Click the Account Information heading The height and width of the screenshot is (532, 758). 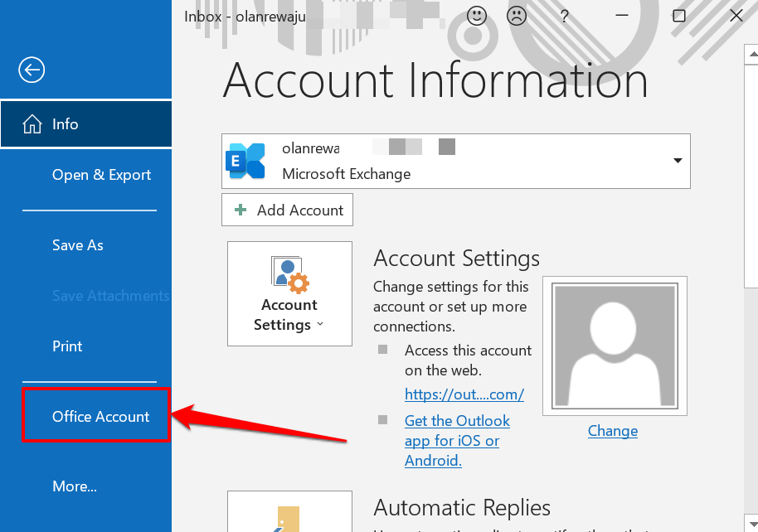(435, 80)
